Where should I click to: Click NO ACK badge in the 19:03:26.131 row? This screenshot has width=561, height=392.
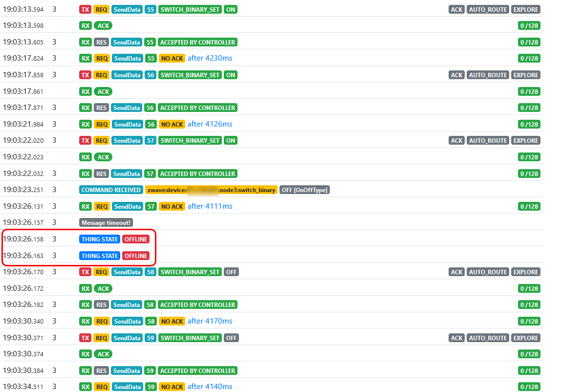[172, 207]
